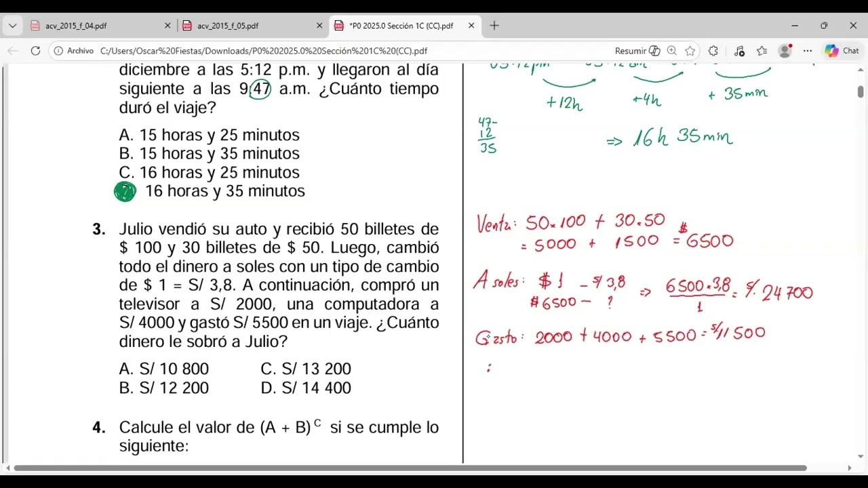Open the user profile avatar
Viewport: 868px width, 488px height.
point(785,51)
